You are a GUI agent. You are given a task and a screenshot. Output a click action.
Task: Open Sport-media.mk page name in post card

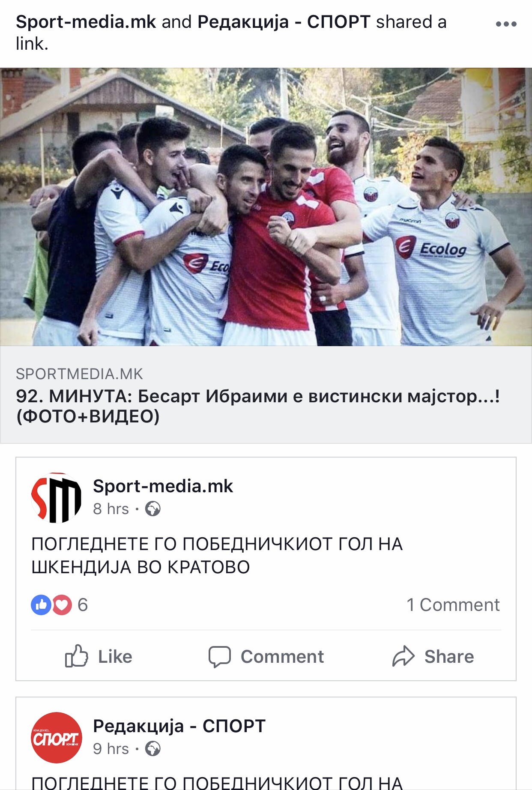coord(163,486)
